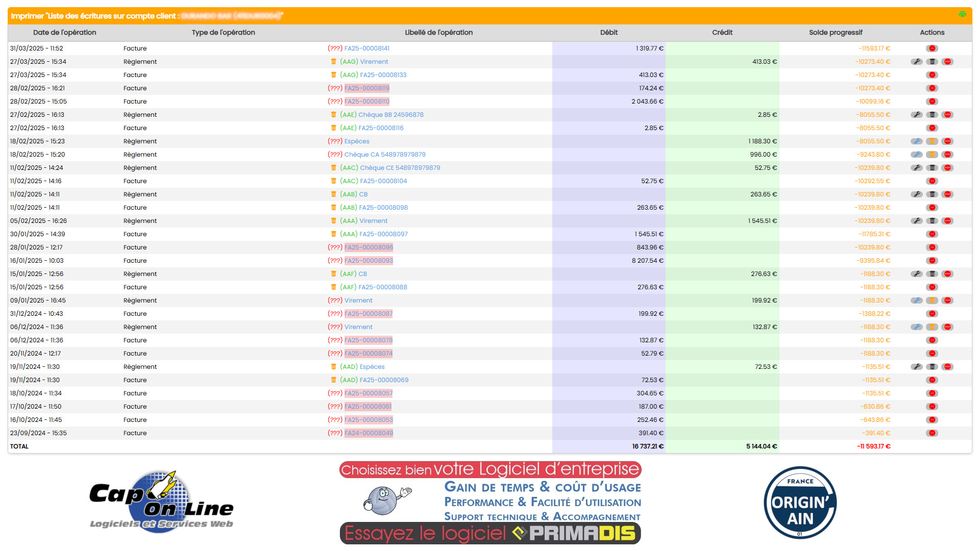The image size is (980, 551).
Task: Open invoice link FA25-00008141
Action: tap(366, 48)
